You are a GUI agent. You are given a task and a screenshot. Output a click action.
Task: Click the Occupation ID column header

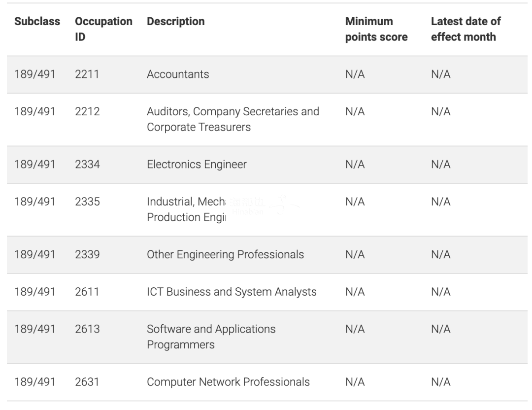click(x=103, y=29)
